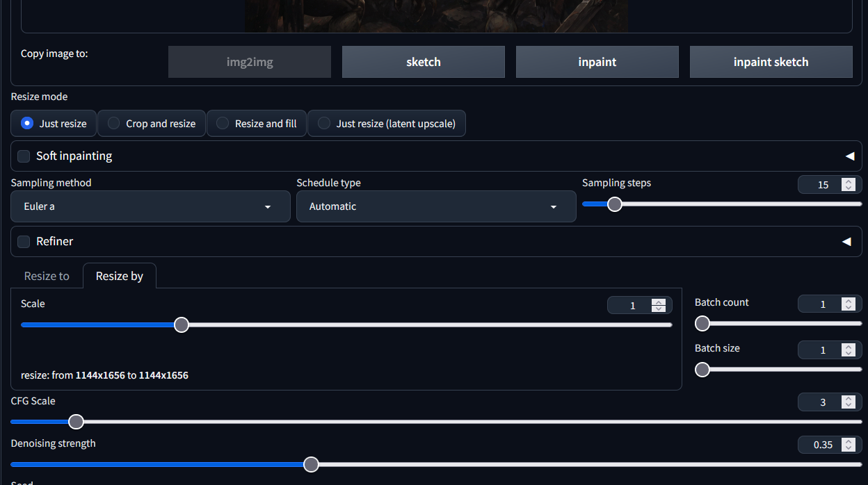Expand the Soft inpainting section arrow

coord(849,156)
